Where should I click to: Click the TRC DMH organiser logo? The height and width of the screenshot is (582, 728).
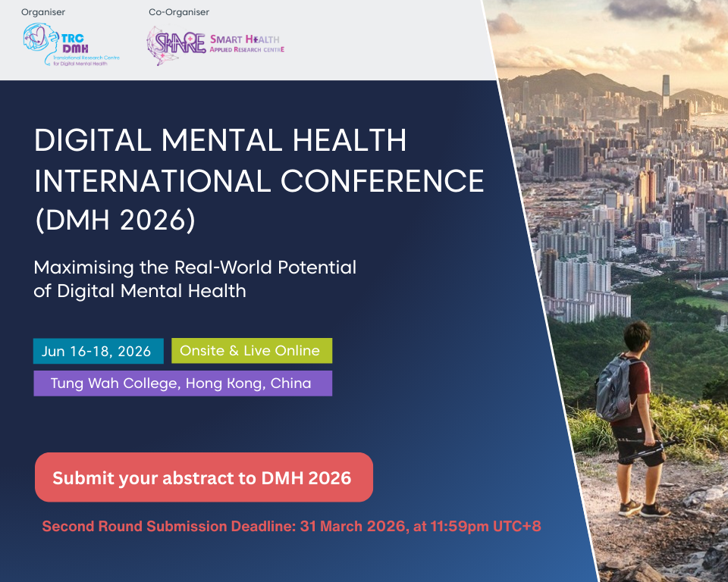pyautogui.click(x=71, y=45)
